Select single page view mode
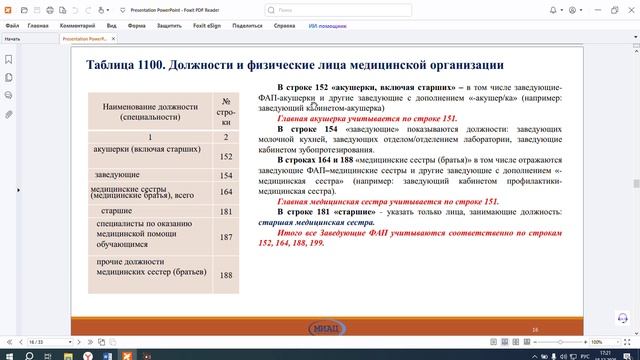This screenshot has height=360, width=640. click(493, 342)
